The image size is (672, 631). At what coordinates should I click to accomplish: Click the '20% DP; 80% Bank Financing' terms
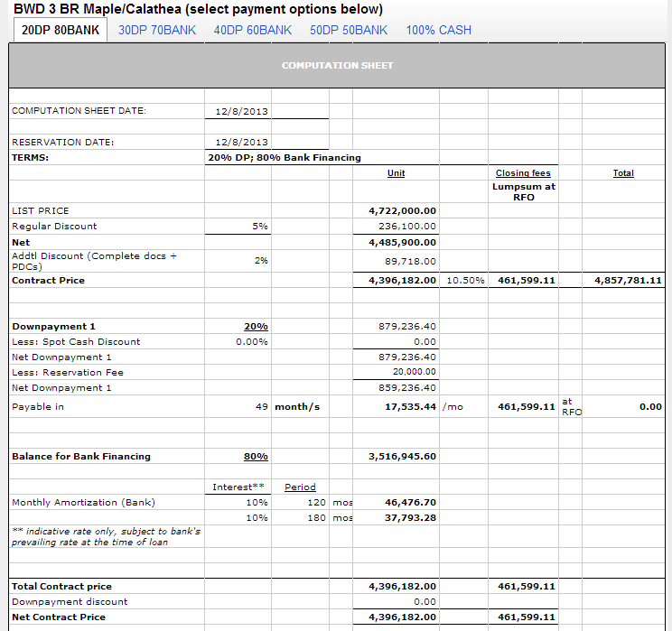285,158
